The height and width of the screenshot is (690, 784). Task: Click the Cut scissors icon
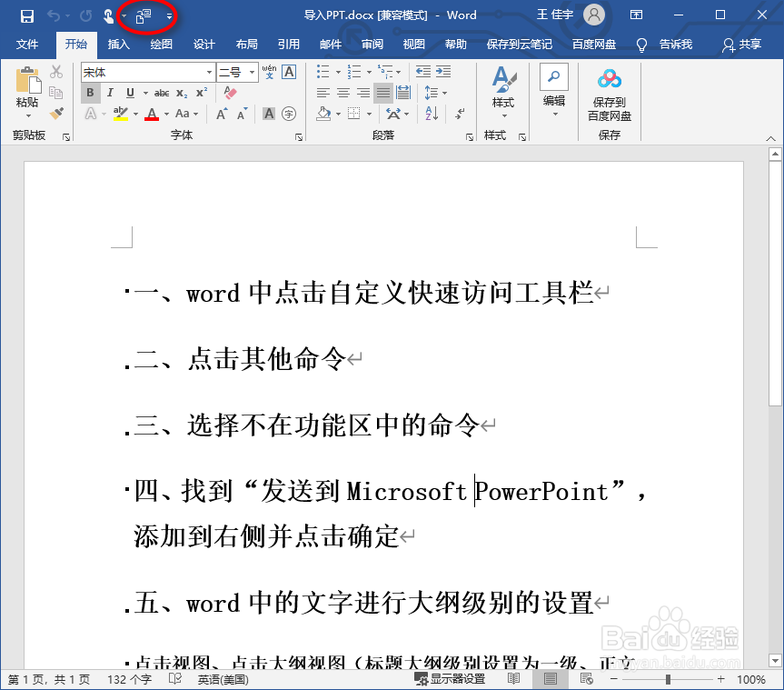tap(56, 72)
